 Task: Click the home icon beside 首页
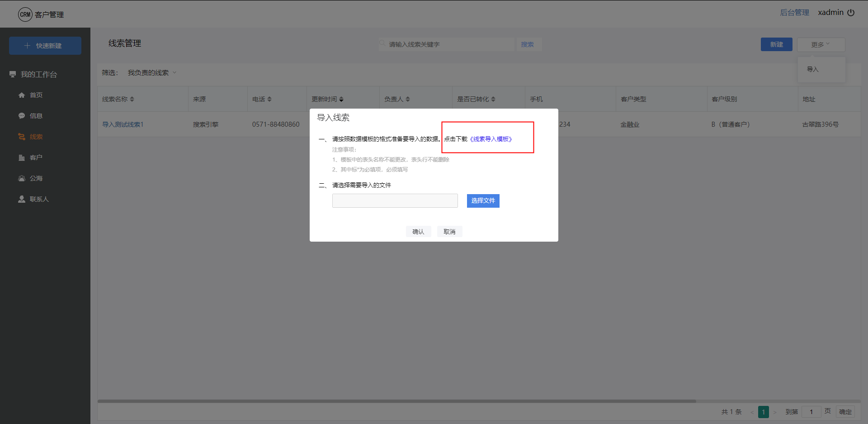click(21, 95)
